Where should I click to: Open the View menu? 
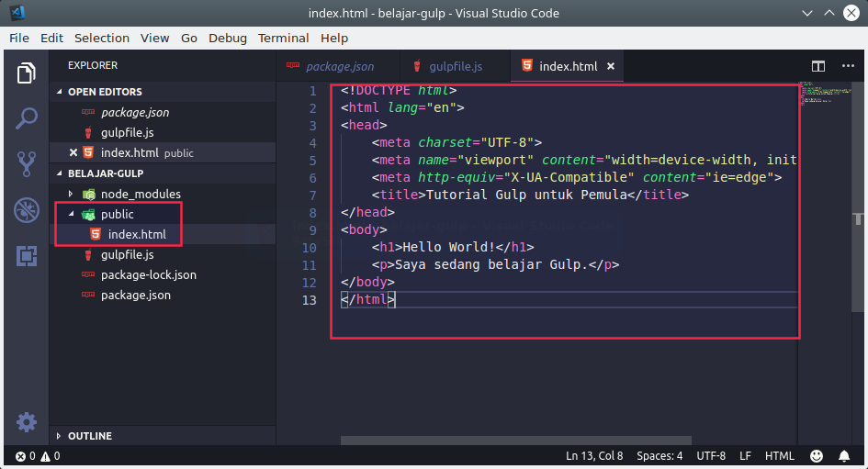154,39
